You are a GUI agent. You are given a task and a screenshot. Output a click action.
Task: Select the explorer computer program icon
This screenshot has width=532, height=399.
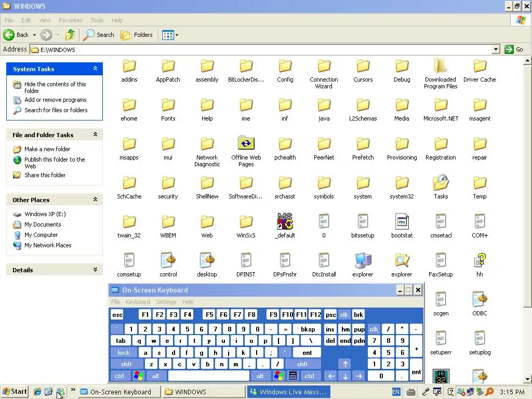(363, 261)
